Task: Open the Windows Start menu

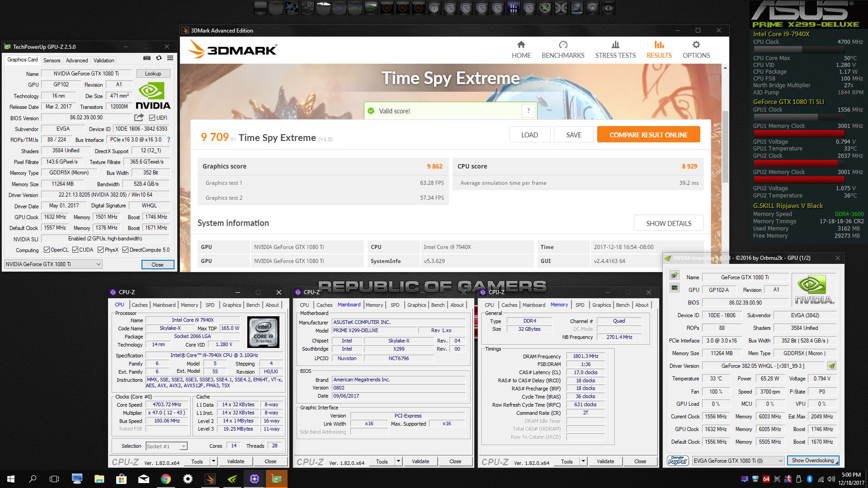Action: point(11,479)
